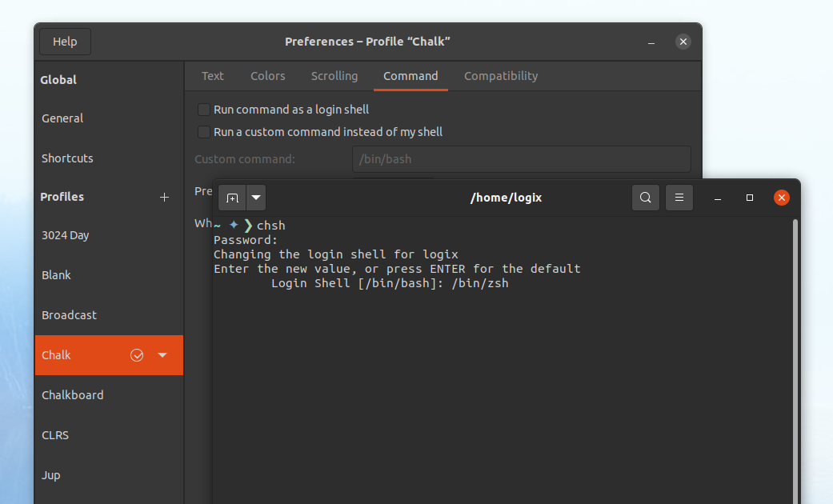Toggle Run a custom command checkbox
This screenshot has width=833, height=504.
204,132
